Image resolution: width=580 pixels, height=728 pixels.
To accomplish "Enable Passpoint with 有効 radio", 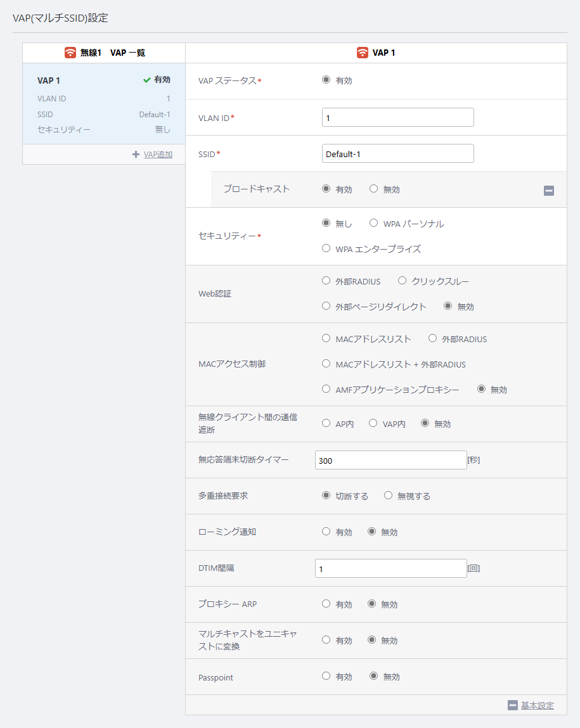I will click(326, 676).
